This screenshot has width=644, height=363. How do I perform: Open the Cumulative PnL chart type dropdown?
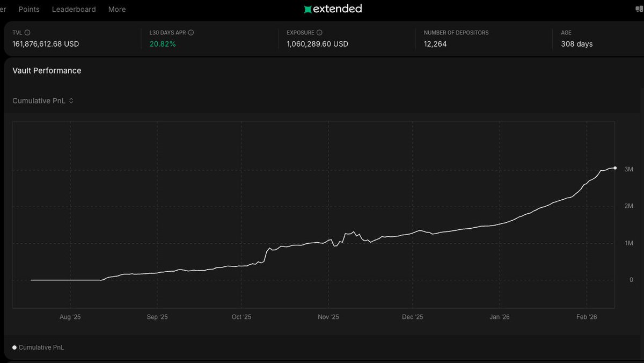(x=43, y=100)
